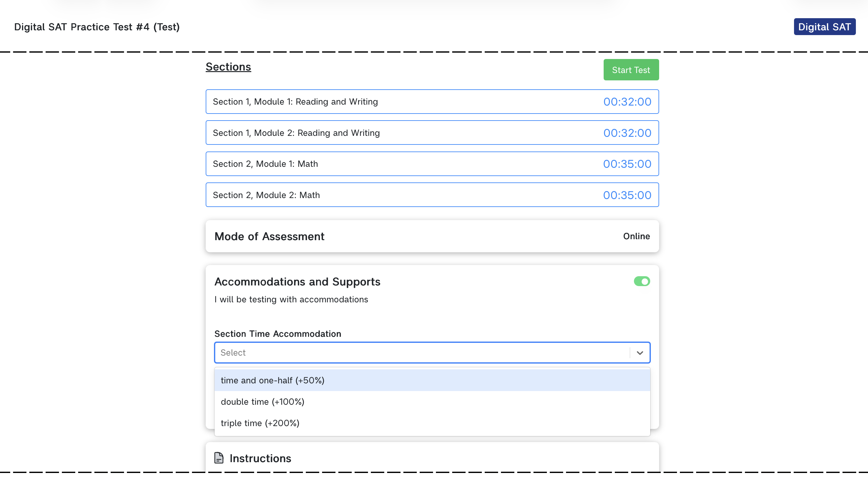Image resolution: width=868 pixels, height=502 pixels.
Task: Click the 00:32:00 timer for Section 1, Module 1
Action: coord(627,102)
